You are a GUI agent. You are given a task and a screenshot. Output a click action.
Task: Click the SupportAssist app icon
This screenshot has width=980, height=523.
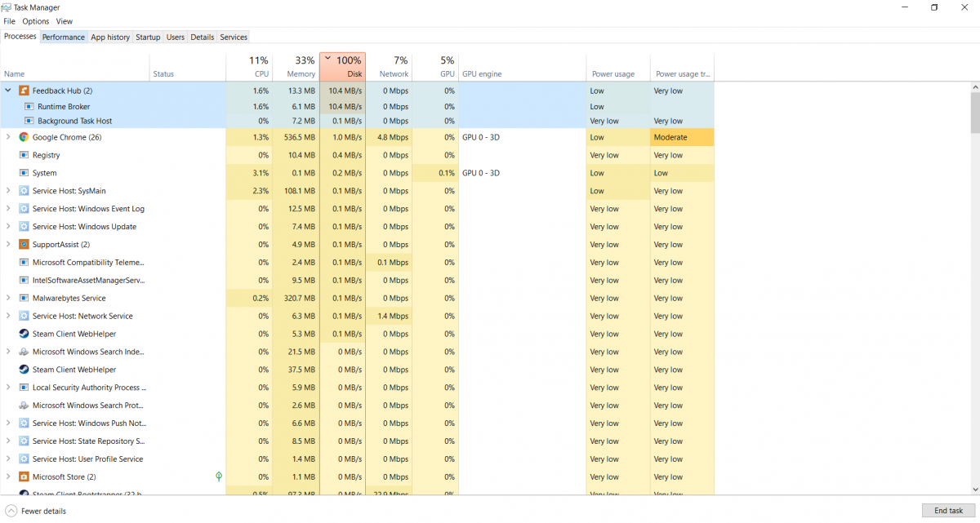(24, 244)
